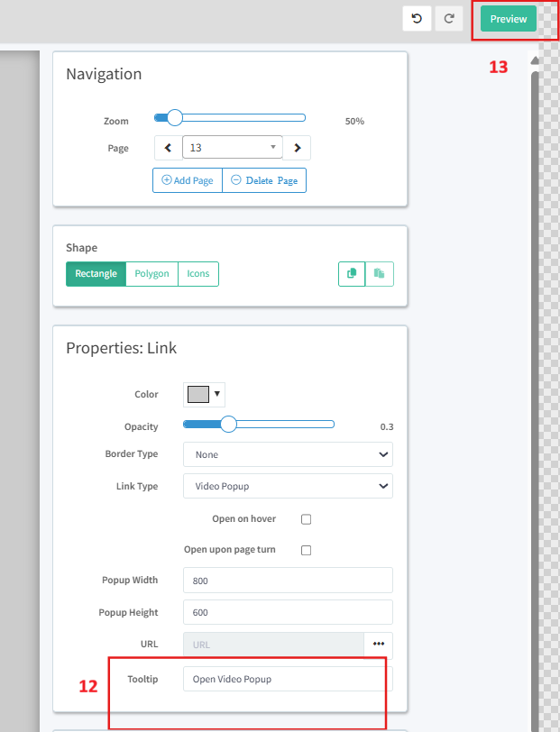Screen dimensions: 560x732
Task: Click the Delete Page button
Action: pyautogui.click(x=264, y=180)
